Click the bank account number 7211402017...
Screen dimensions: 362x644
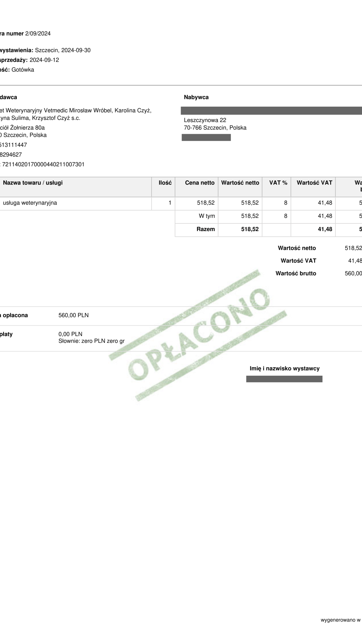[43, 164]
